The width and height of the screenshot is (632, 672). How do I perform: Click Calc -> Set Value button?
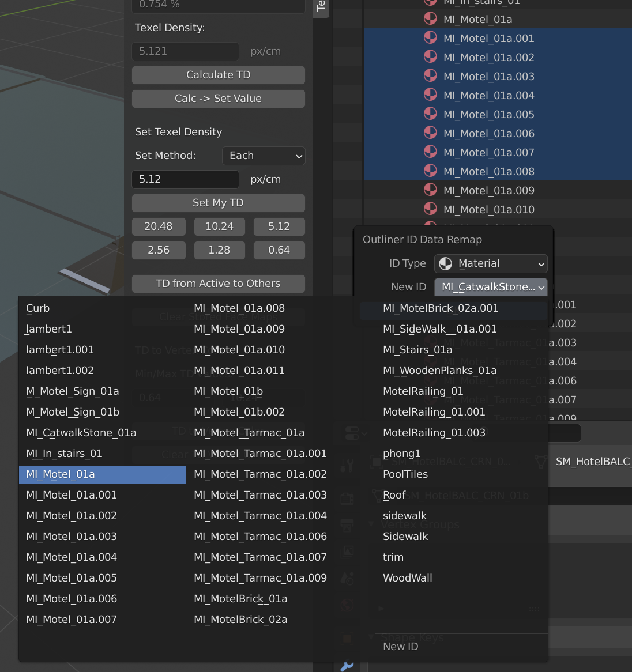tap(218, 99)
